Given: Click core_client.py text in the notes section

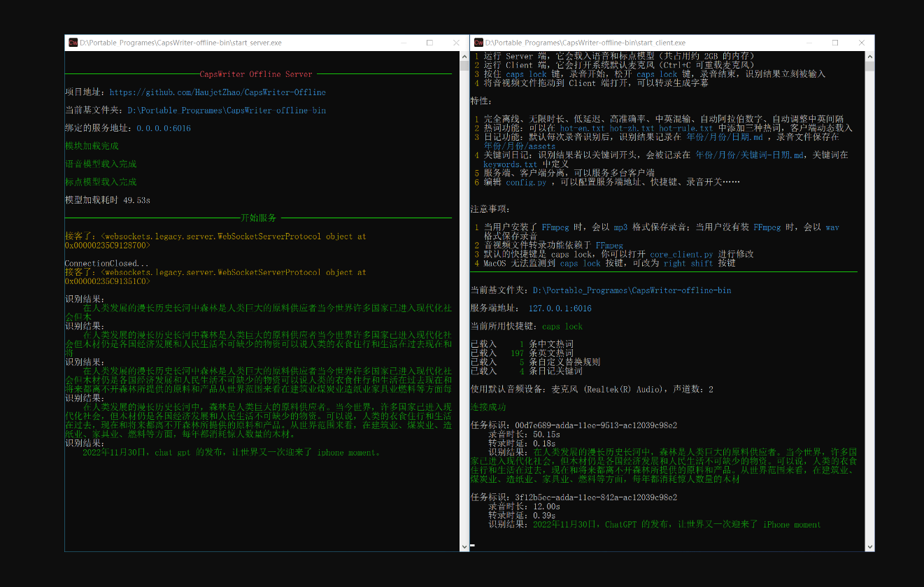Looking at the screenshot, I should 681,255.
